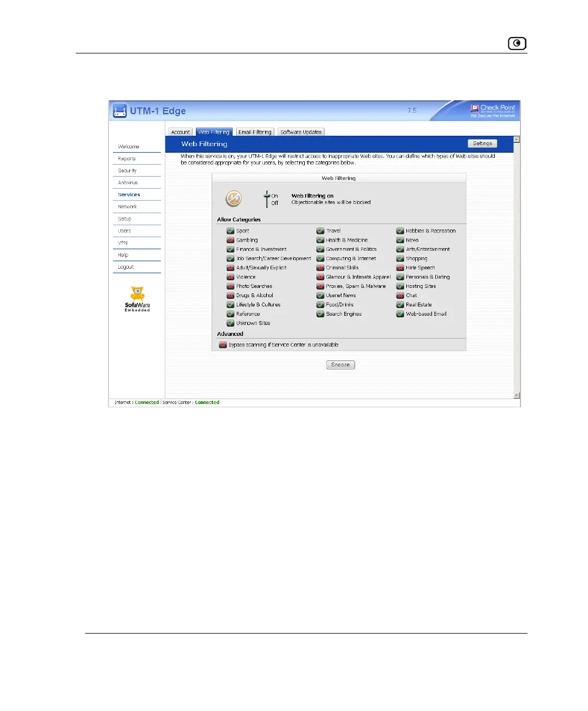The width and height of the screenshot is (588, 711).
Task: Allow Drugs & Alcohol category
Action: [x=230, y=296]
